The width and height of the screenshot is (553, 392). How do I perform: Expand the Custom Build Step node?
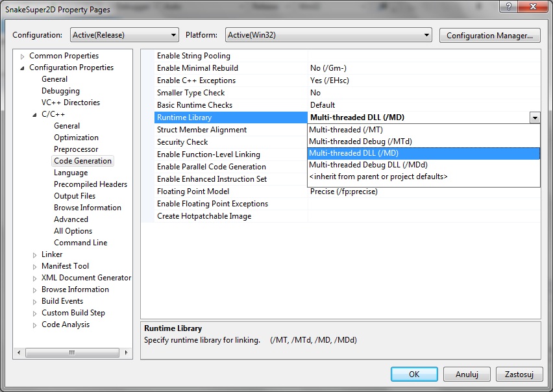(34, 313)
